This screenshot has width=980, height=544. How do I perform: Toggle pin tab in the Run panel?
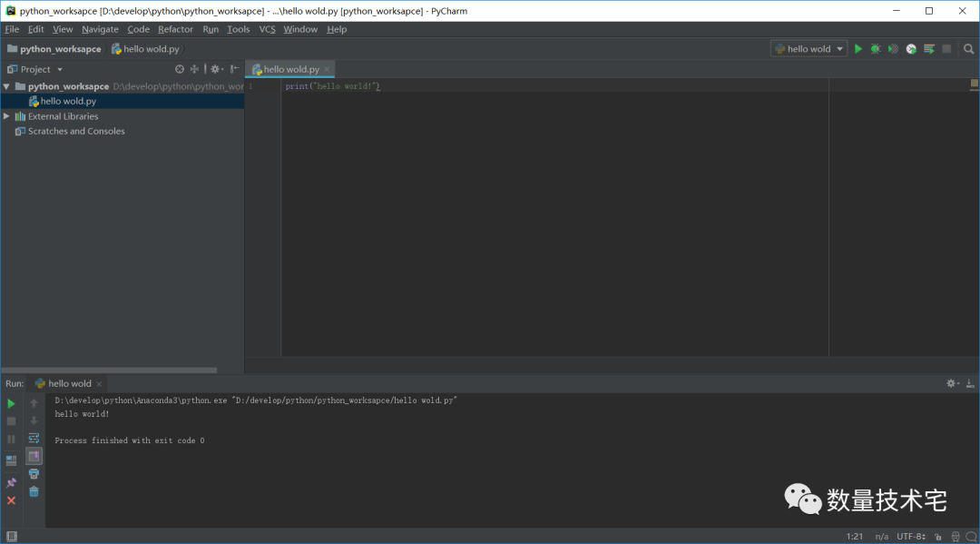[11, 482]
